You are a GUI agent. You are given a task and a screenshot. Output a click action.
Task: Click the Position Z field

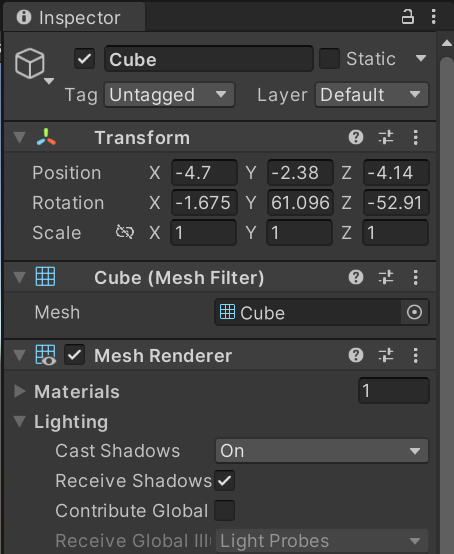click(396, 173)
